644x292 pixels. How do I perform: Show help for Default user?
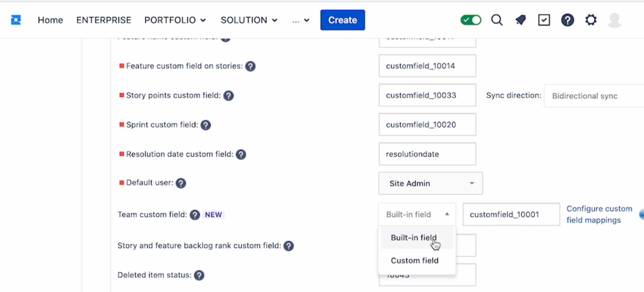click(181, 183)
